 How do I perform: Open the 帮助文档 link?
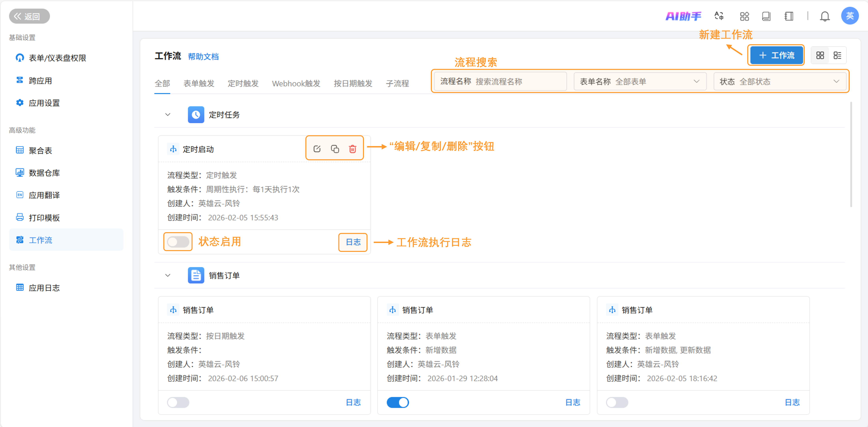(203, 56)
